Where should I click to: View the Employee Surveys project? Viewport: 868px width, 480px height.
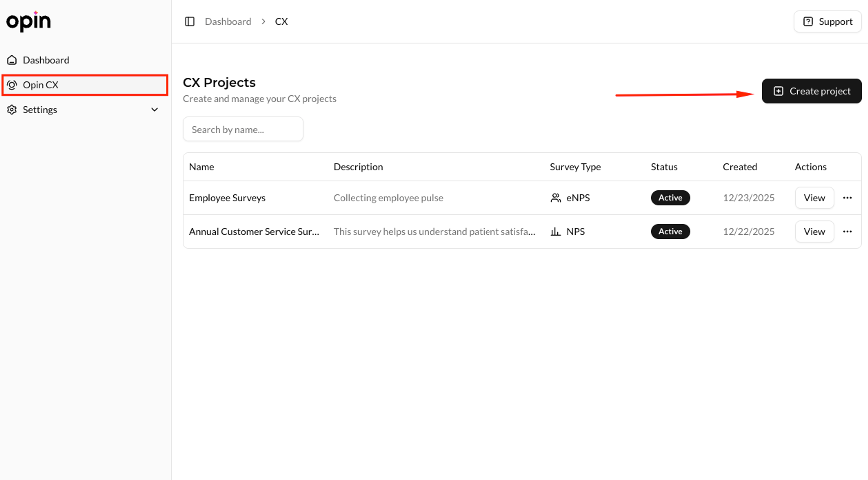point(814,198)
